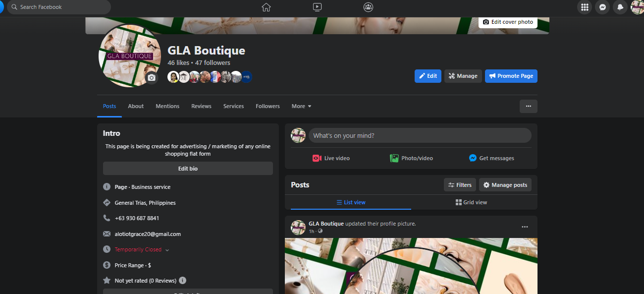
Task: Click the Photo/video option
Action: tap(411, 158)
